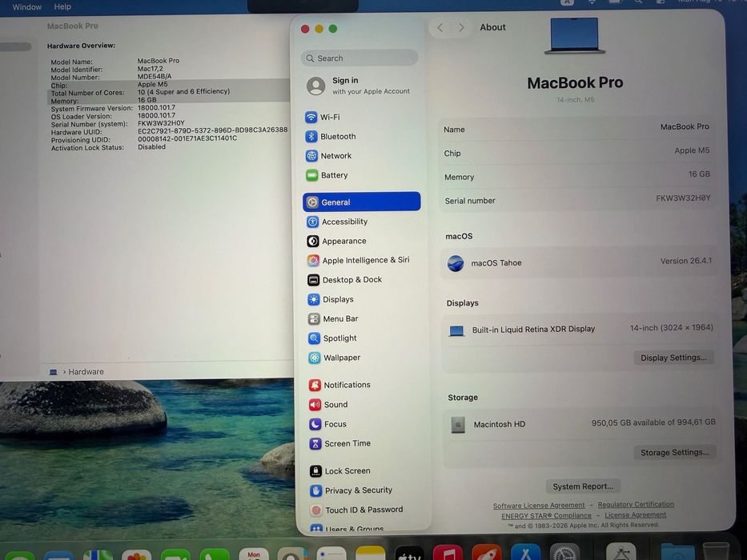Open Bluetooth settings icon
Screen dimensions: 747x560
tap(311, 136)
